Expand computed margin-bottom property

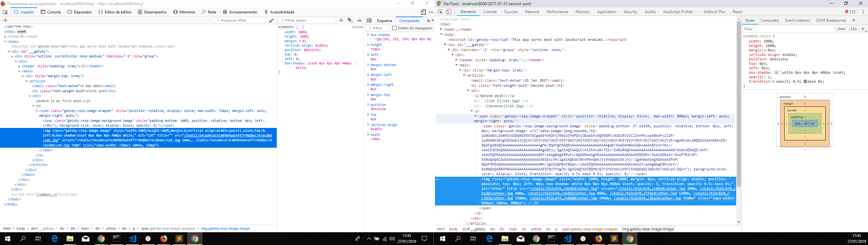tap(368, 65)
